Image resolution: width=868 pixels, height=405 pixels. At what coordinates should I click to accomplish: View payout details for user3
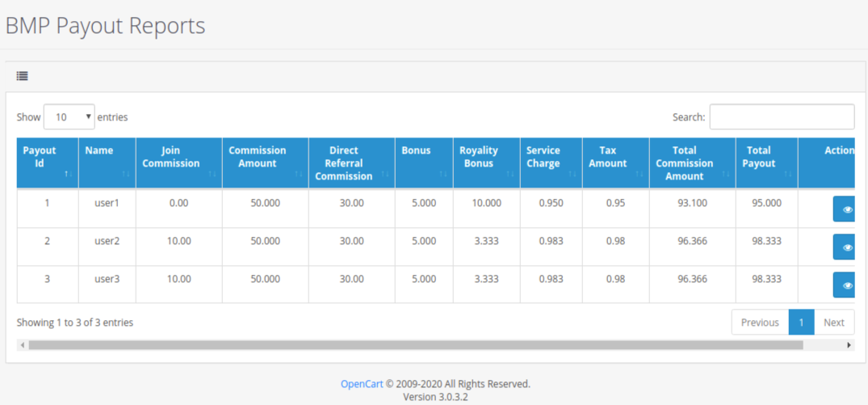(847, 285)
